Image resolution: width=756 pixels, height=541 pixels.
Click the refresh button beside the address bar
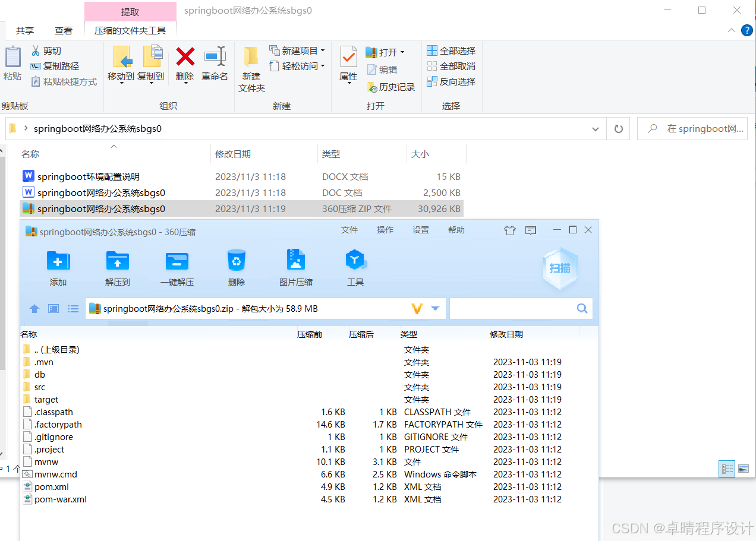[618, 129]
